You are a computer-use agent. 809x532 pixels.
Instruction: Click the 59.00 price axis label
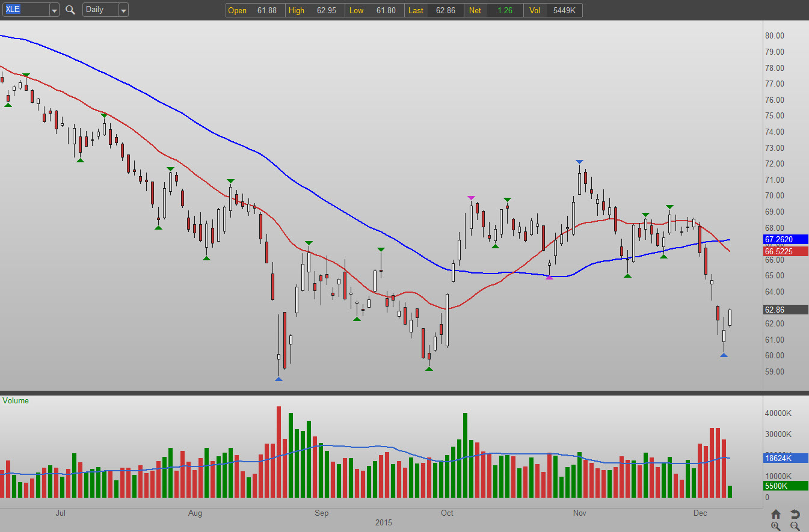[x=775, y=371]
